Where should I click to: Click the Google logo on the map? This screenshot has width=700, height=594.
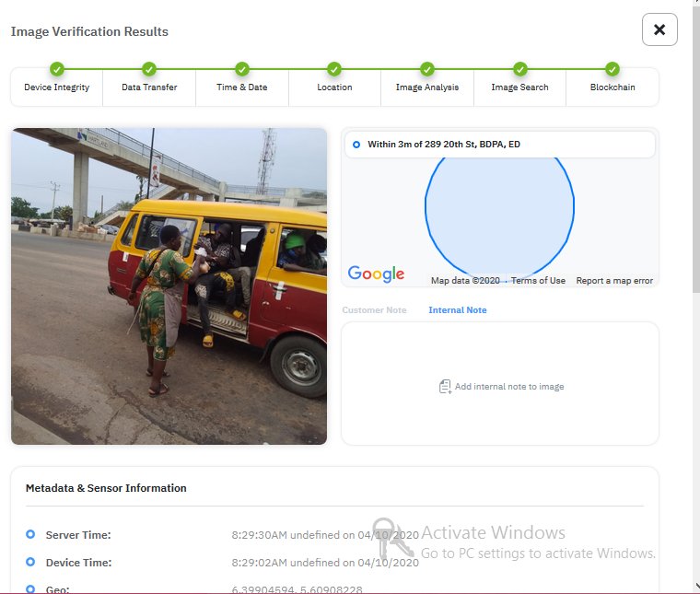coord(376,274)
